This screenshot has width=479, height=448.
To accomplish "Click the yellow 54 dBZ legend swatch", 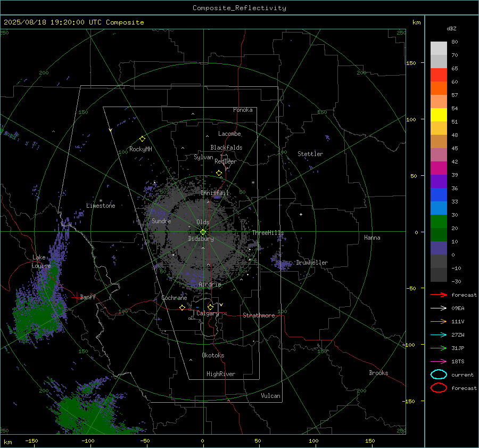I will 439,115.
